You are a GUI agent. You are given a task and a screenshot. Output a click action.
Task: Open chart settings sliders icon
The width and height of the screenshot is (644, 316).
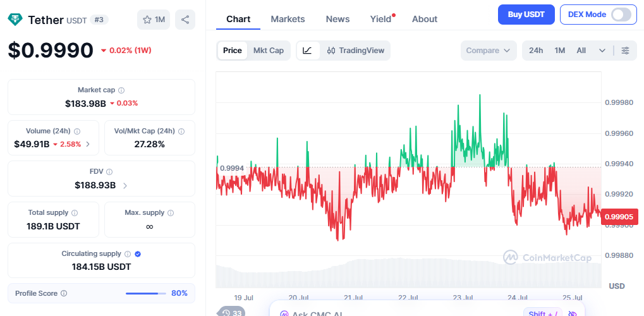(x=625, y=51)
